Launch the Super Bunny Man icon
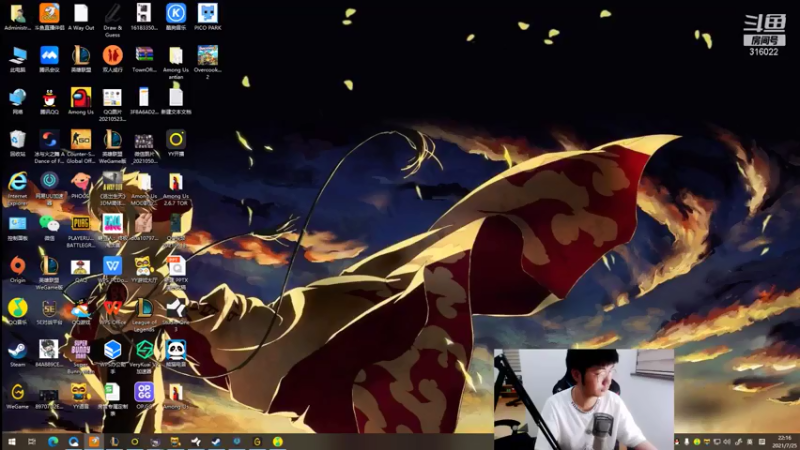 pos(81,351)
